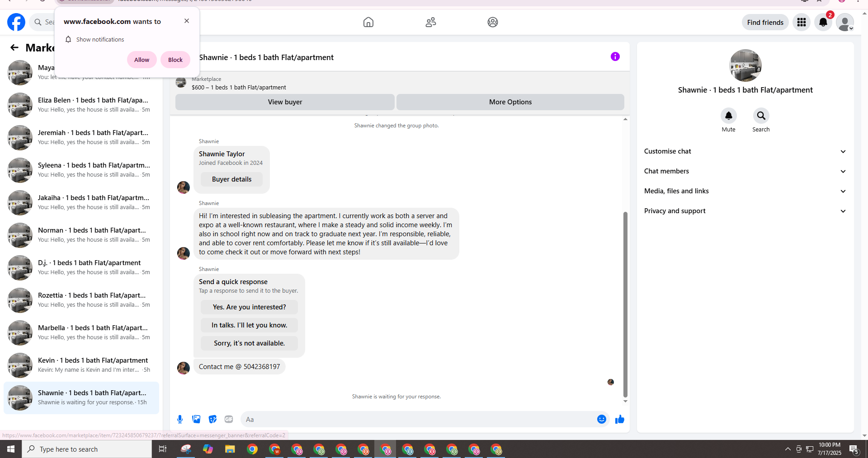Open the Norman conversation
Screen dimensions: 868x458
81,235
